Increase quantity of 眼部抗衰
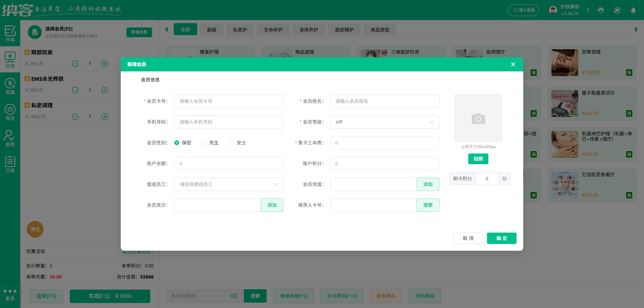Viewport: 644px width, 308px height. pyautogui.click(x=105, y=64)
